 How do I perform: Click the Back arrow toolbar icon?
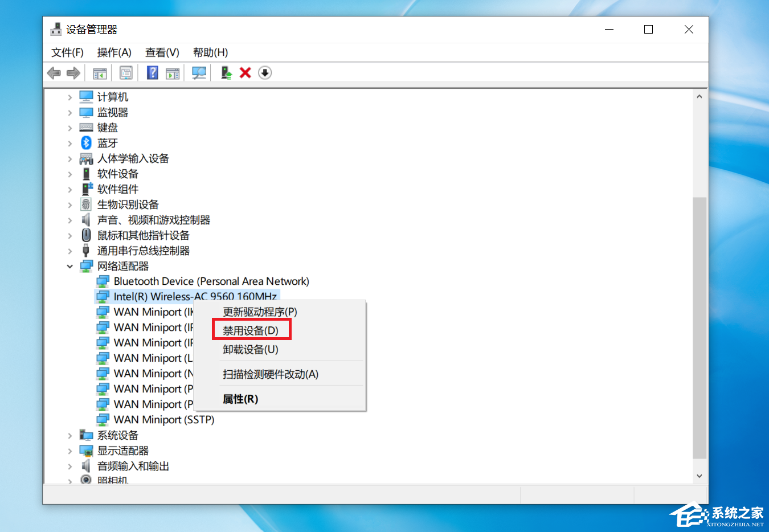coord(54,73)
